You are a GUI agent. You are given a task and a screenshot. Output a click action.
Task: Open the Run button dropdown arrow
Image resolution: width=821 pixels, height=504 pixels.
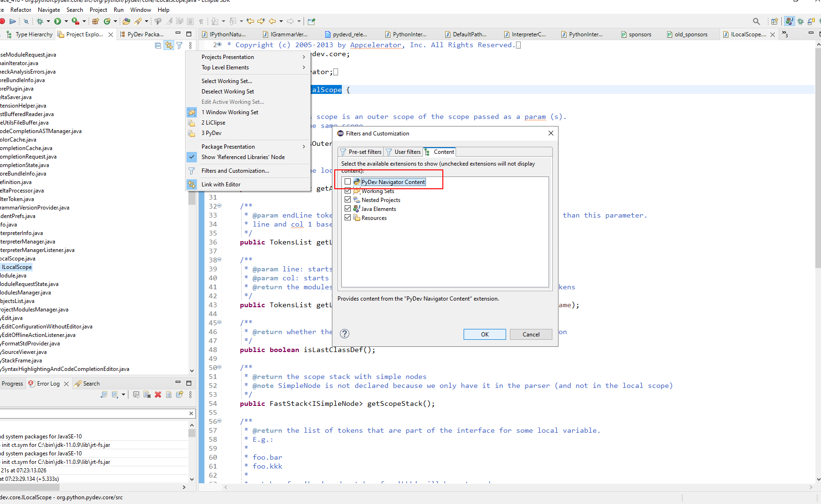[66, 21]
